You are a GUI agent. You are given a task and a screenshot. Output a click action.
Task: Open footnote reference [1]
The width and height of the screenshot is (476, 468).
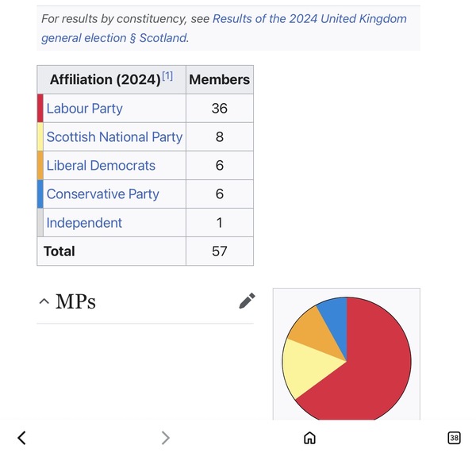(167, 76)
